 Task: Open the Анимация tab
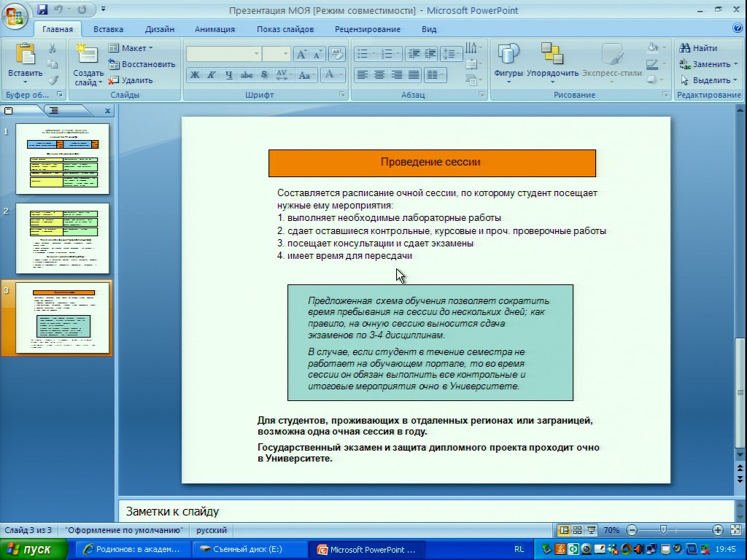(x=215, y=29)
